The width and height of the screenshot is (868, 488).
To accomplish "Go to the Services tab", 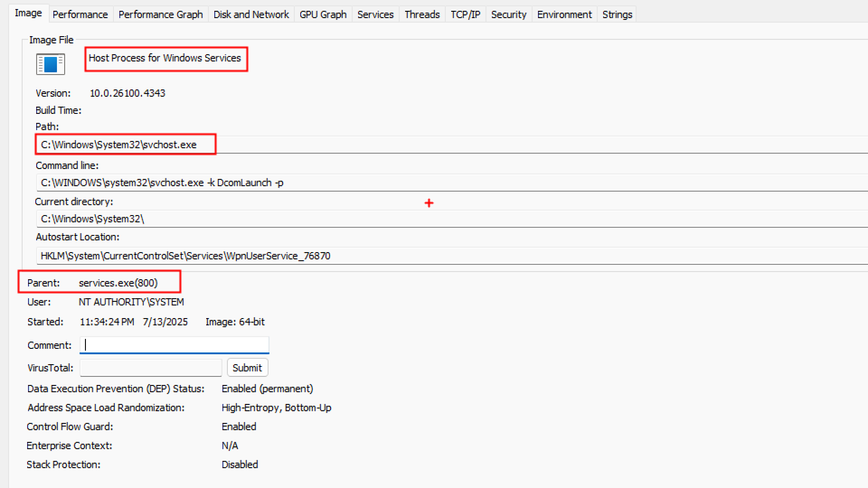I will 375,14.
